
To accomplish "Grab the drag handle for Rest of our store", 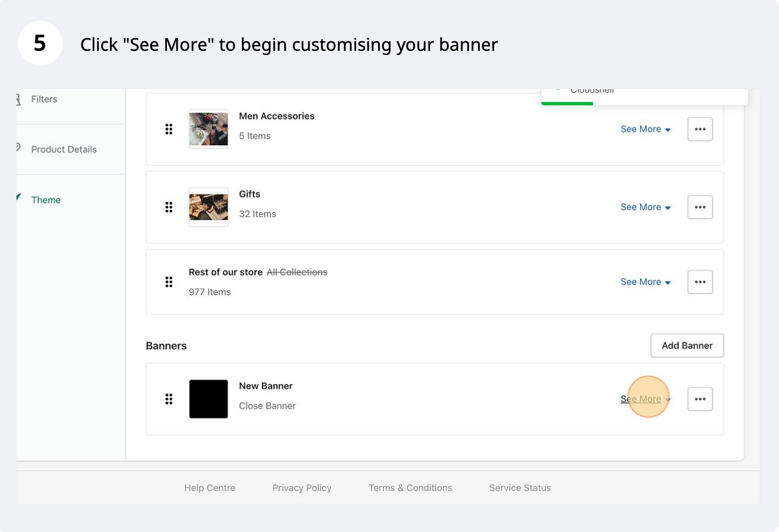I will (169, 282).
